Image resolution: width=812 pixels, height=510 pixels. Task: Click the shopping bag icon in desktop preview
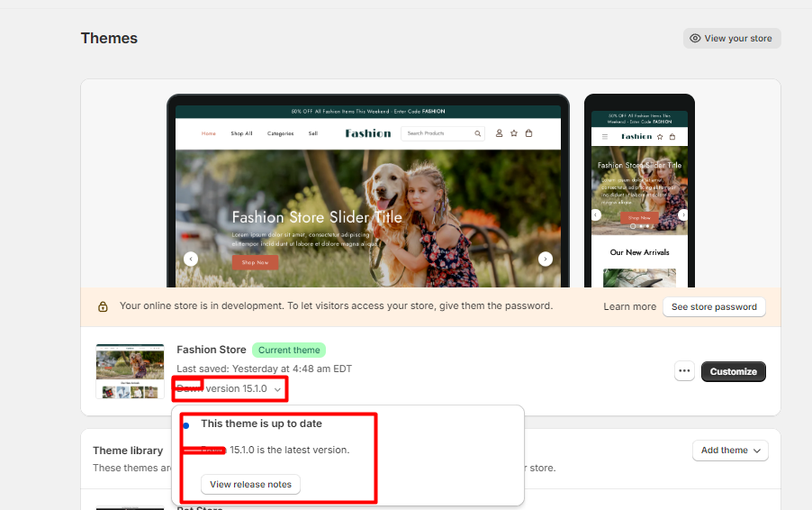(x=528, y=133)
